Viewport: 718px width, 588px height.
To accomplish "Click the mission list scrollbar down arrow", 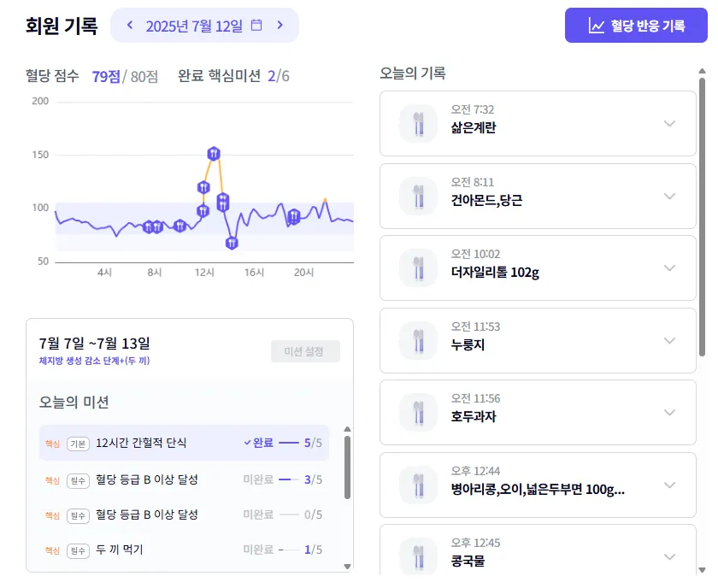I will tap(347, 566).
